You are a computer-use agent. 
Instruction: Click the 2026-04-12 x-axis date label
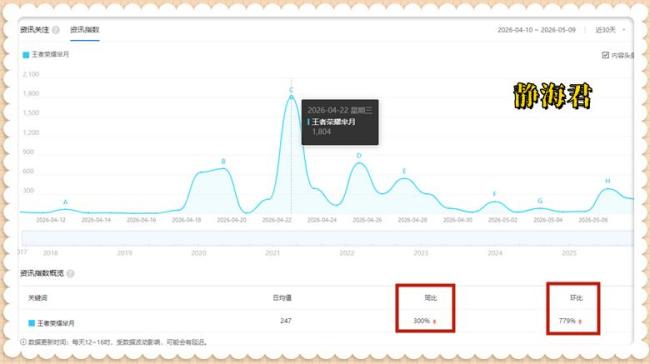51,220
